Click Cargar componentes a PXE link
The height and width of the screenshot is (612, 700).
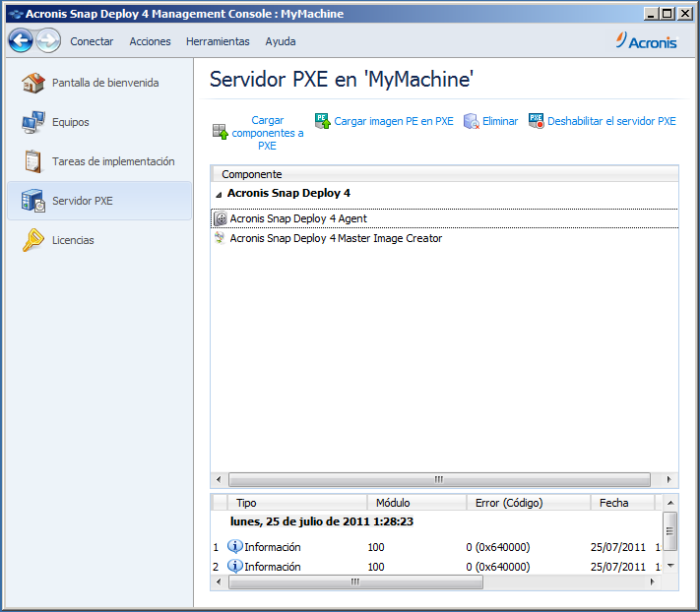tap(268, 133)
